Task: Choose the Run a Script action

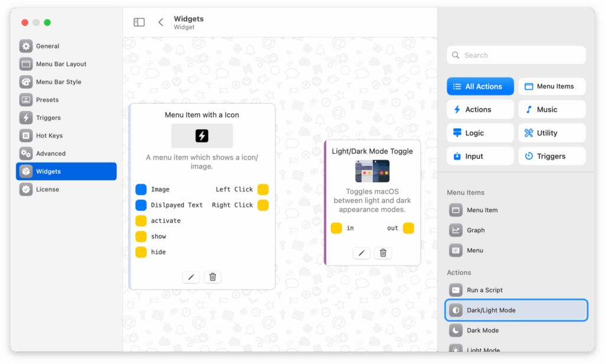Action: tap(484, 290)
